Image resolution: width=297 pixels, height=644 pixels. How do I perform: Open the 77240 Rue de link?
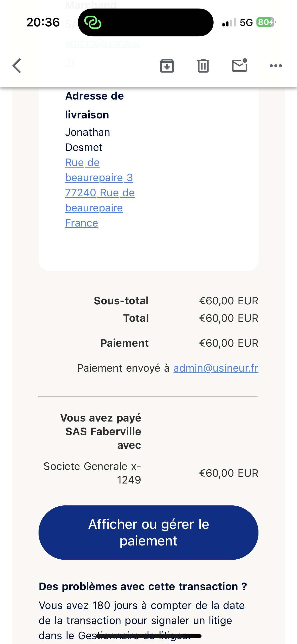click(x=100, y=193)
